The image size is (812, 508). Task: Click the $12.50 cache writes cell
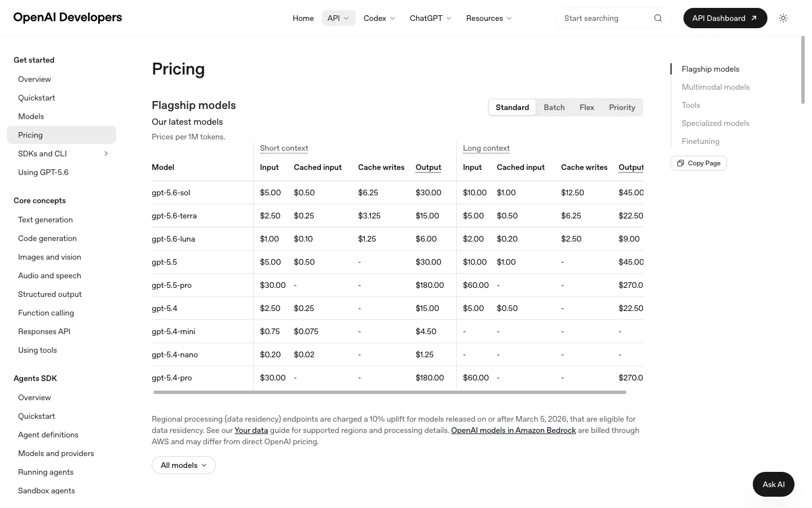(x=572, y=192)
